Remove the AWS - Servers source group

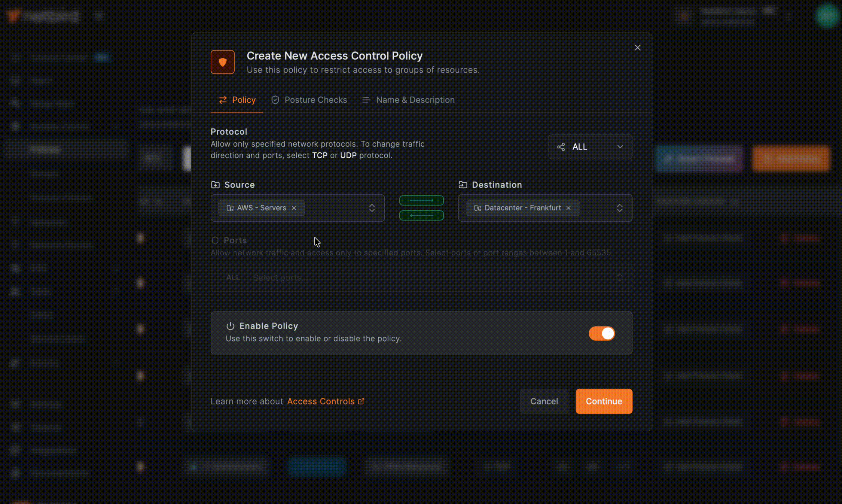tap(294, 208)
